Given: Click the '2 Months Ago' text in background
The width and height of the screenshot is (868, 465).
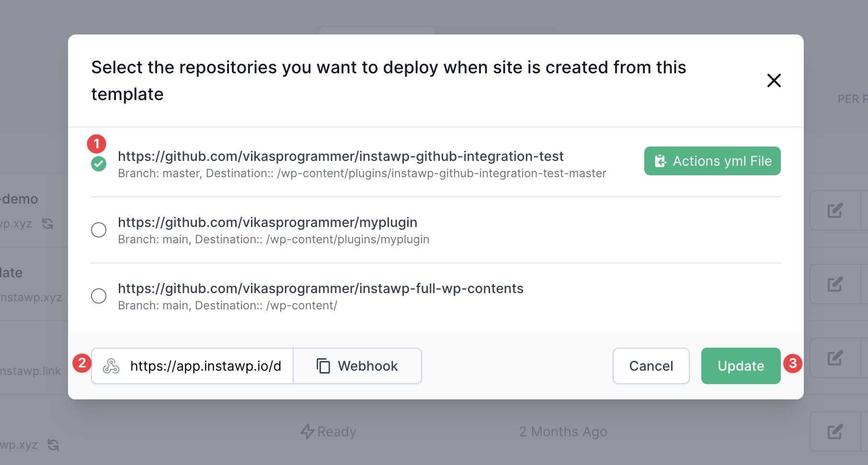Looking at the screenshot, I should tap(563, 431).
